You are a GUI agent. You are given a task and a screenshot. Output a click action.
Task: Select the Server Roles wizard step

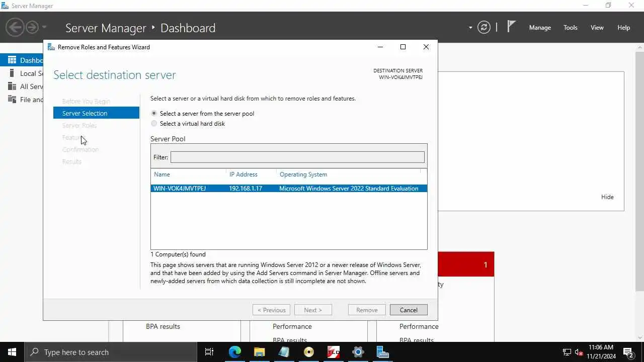click(x=79, y=125)
